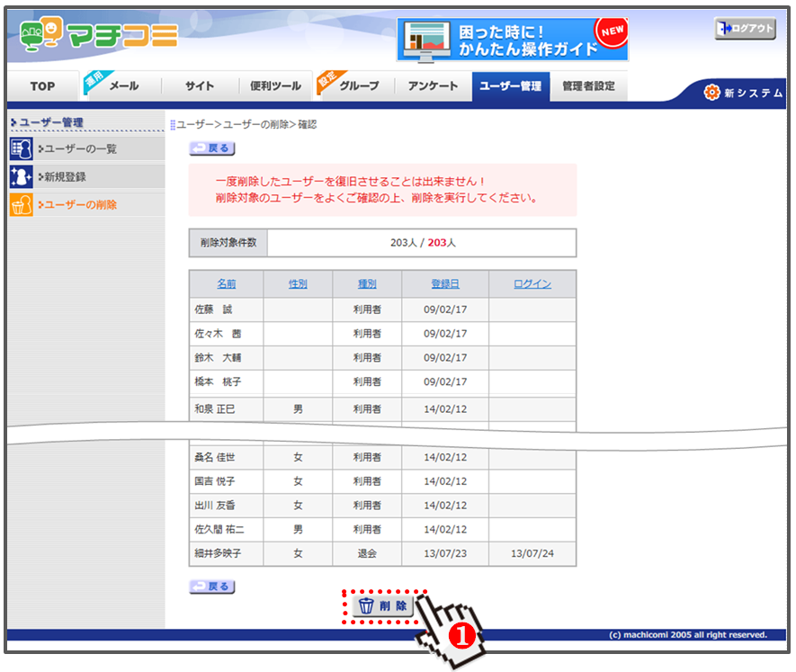Open the 便利ツール tab
Screen dimensions: 796x672
click(x=275, y=86)
